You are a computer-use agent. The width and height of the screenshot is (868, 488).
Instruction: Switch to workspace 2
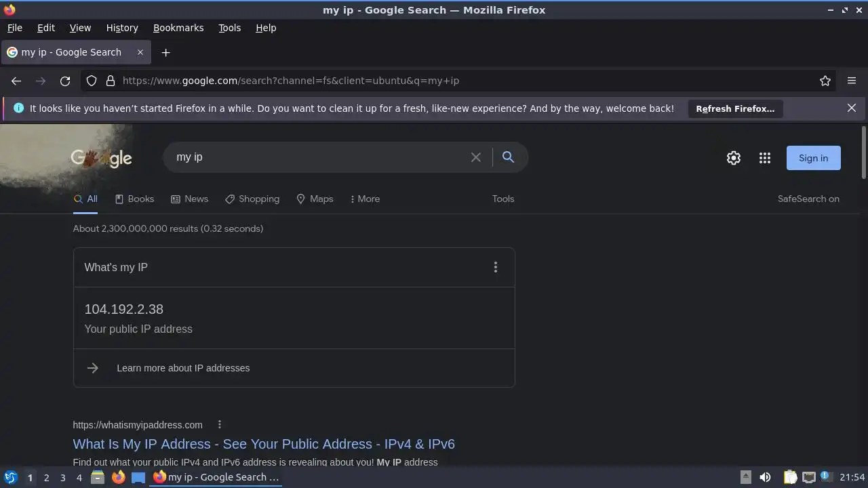tap(46, 477)
